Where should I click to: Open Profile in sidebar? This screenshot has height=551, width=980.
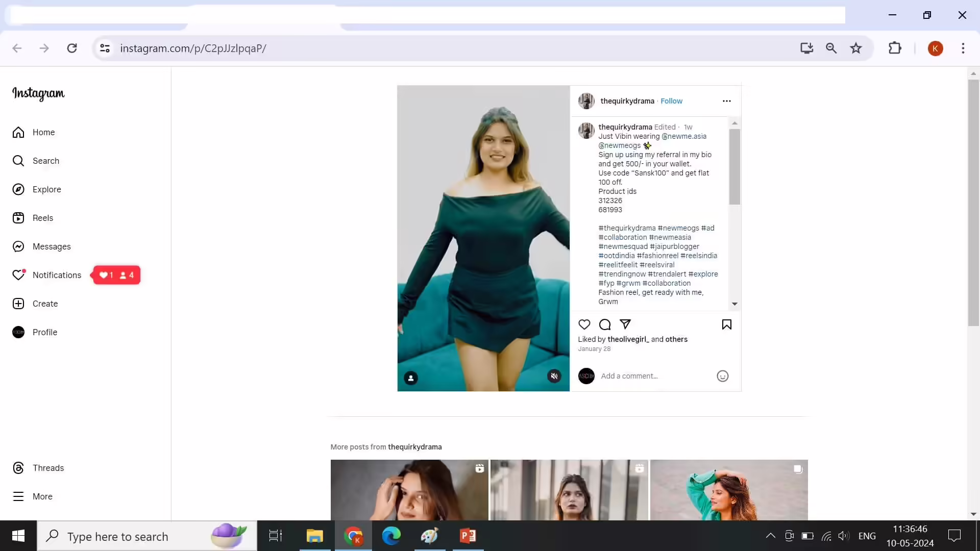coord(35,332)
